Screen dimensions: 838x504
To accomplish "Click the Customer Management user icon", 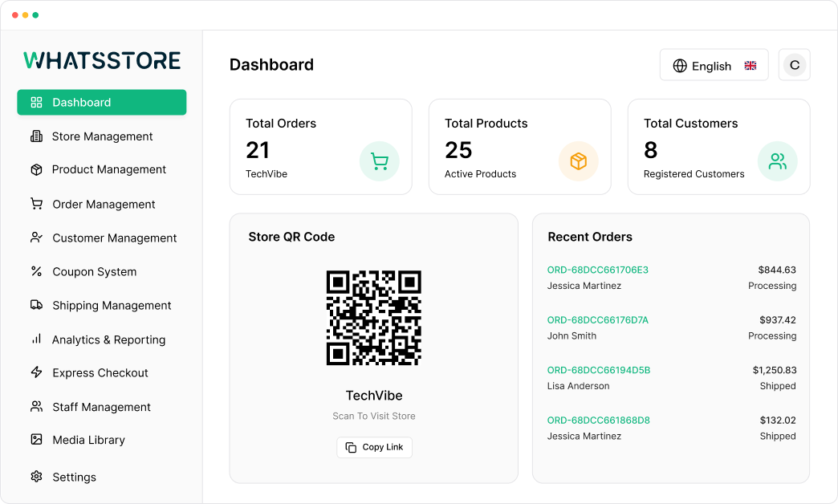I will coord(36,238).
